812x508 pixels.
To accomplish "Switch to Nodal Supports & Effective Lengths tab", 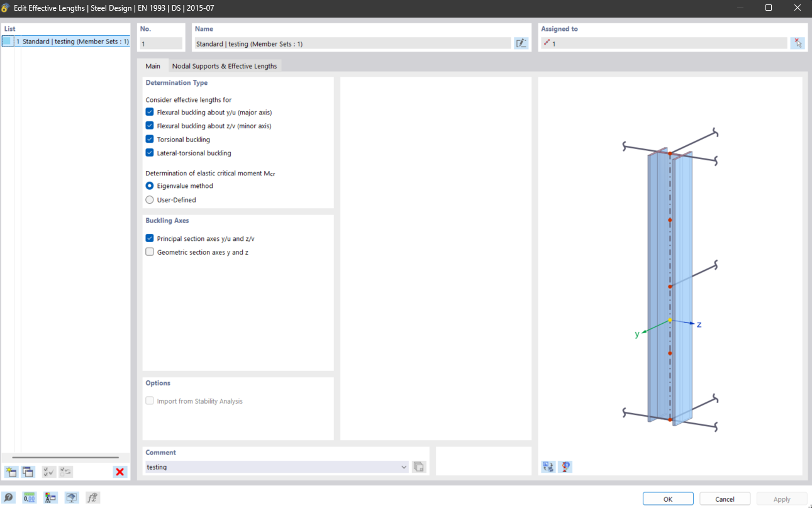I will [225, 66].
